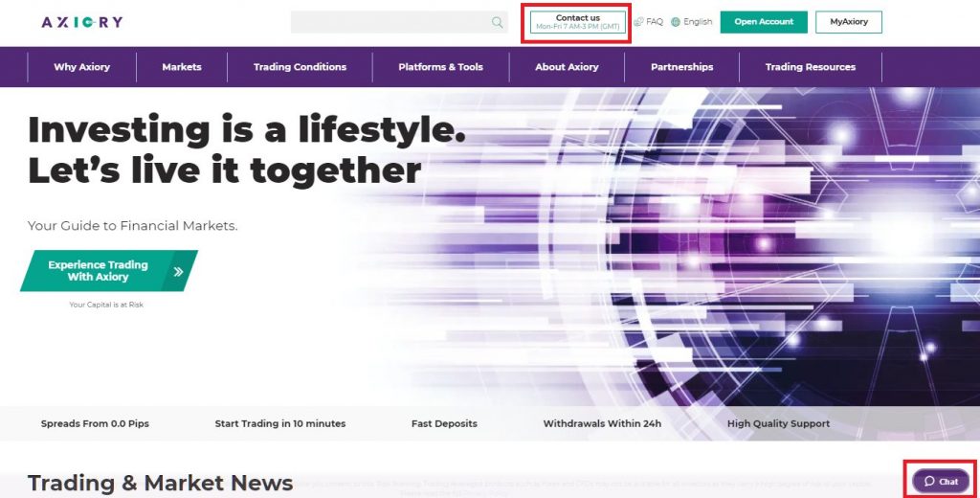
Task: Click the speech bubble icon in Chat
Action: pyautogui.click(x=929, y=481)
